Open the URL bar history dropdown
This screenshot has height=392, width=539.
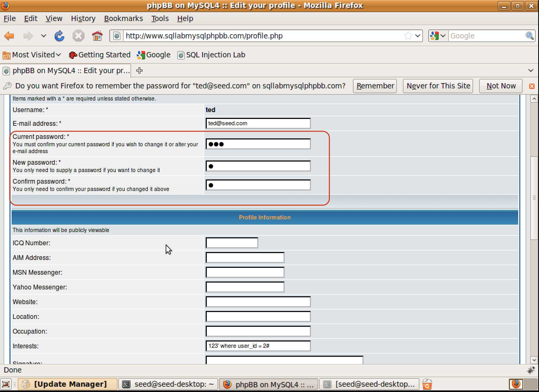click(x=418, y=36)
